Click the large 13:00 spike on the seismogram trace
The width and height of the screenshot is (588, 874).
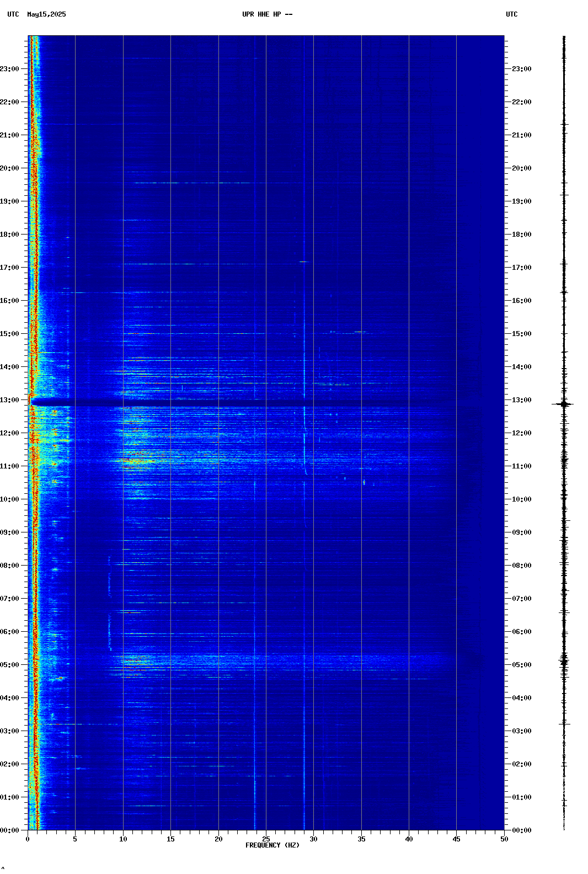[x=563, y=404]
